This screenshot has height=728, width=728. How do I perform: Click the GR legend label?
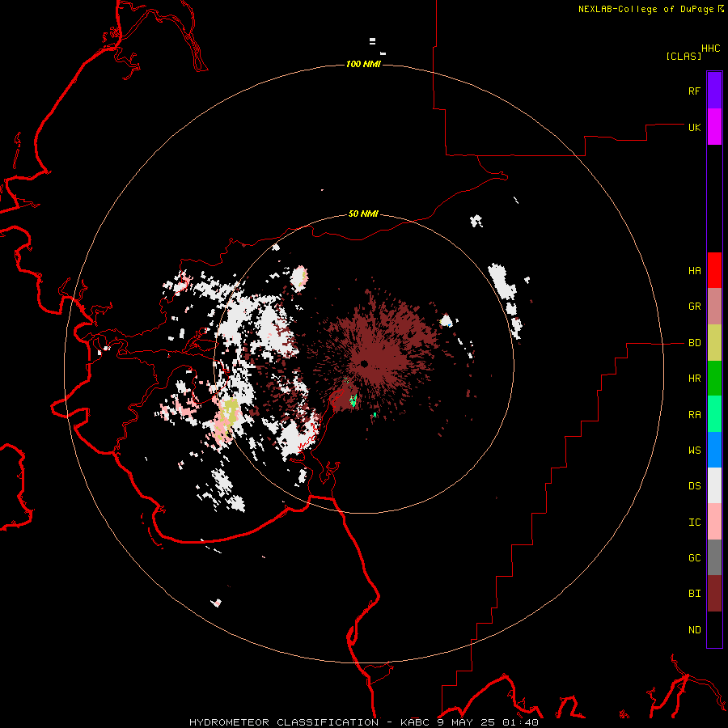point(694,307)
